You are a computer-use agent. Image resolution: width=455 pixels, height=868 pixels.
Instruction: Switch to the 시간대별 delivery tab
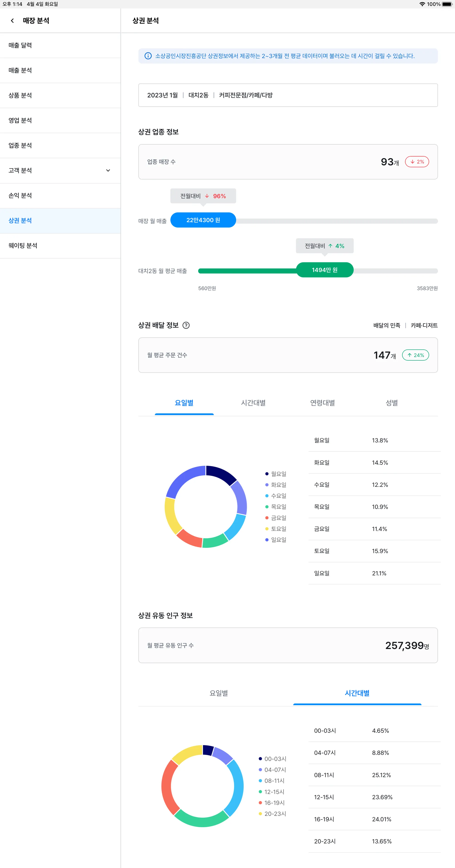(253, 403)
